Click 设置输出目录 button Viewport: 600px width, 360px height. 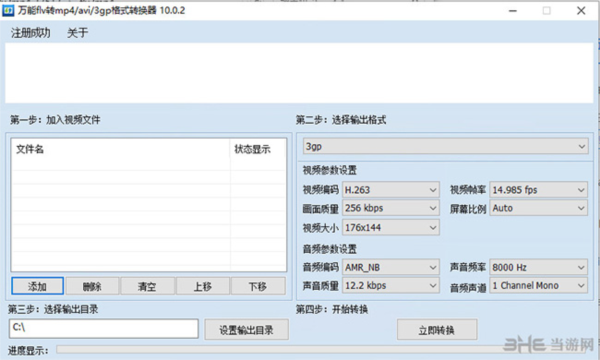click(246, 330)
